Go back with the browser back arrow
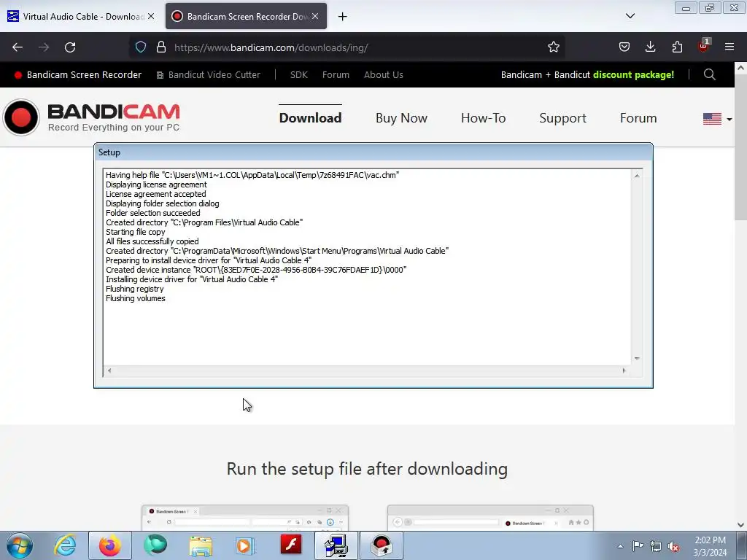This screenshot has width=747, height=560. pyautogui.click(x=18, y=47)
